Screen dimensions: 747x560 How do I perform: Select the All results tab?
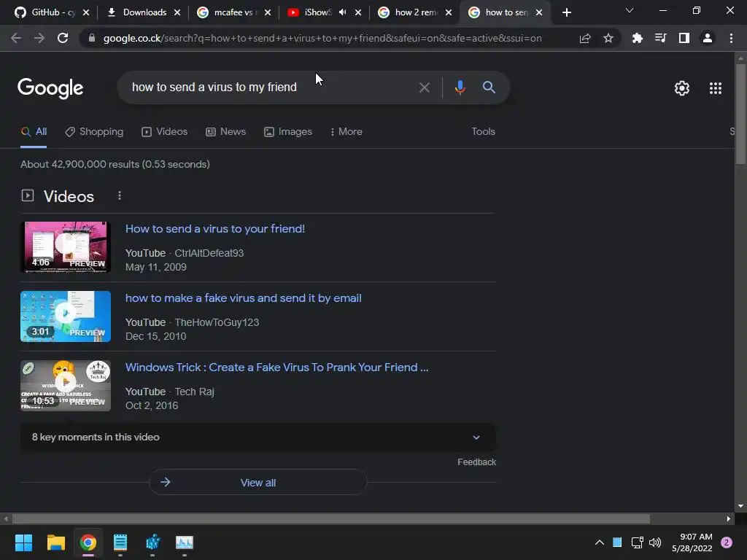tap(34, 132)
